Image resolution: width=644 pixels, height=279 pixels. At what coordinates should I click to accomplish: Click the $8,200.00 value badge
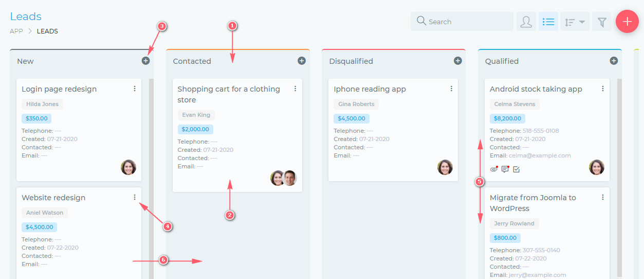coord(507,118)
